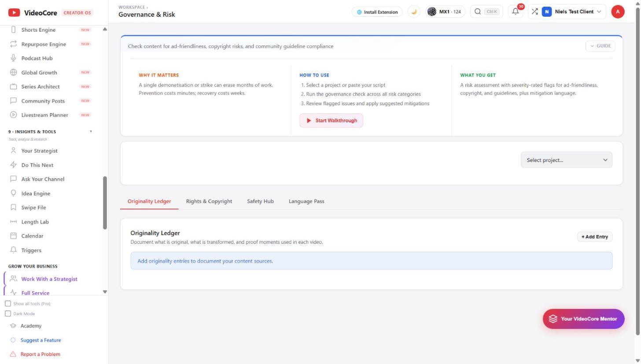The height and width of the screenshot is (364, 641).
Task: Open notifications bell with badge
Action: (x=516, y=12)
